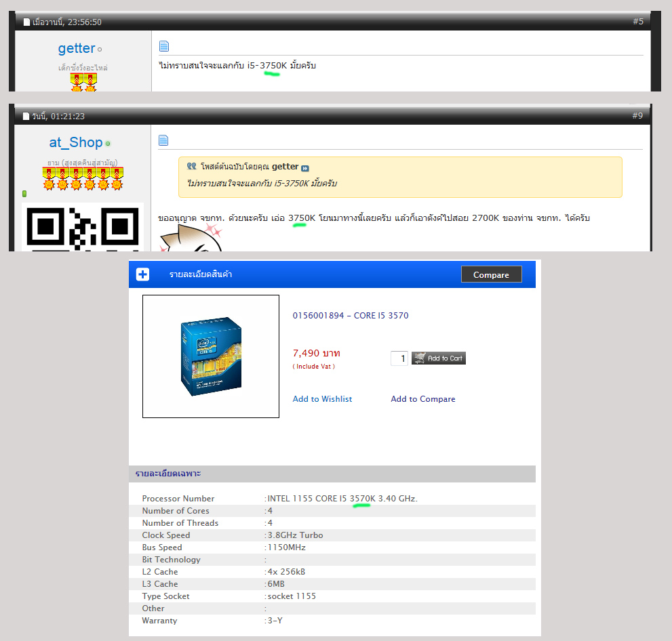Click the post document icon in post #5

[x=163, y=46]
